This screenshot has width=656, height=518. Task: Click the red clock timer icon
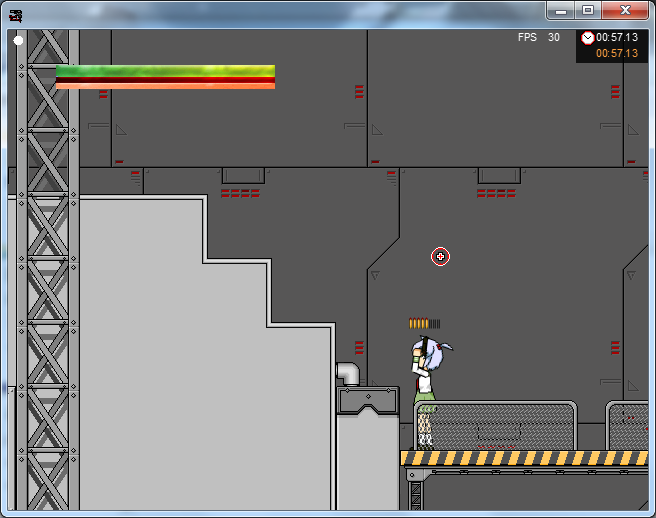[588, 38]
